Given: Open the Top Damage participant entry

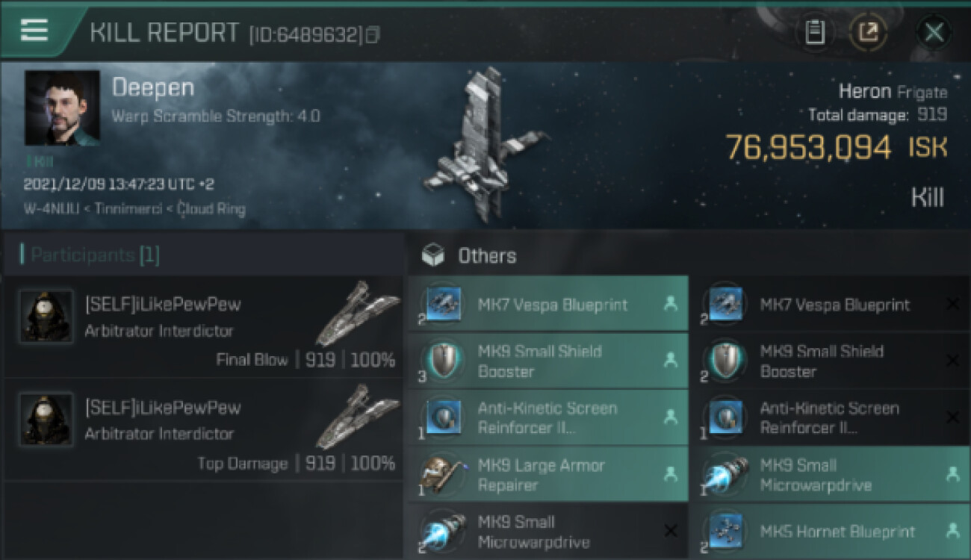Looking at the screenshot, I should 202,429.
